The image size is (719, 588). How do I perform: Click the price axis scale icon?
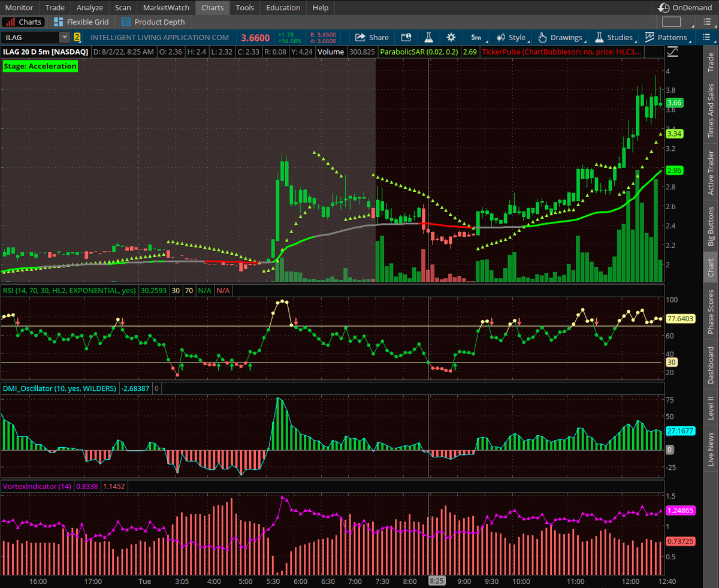point(673,52)
